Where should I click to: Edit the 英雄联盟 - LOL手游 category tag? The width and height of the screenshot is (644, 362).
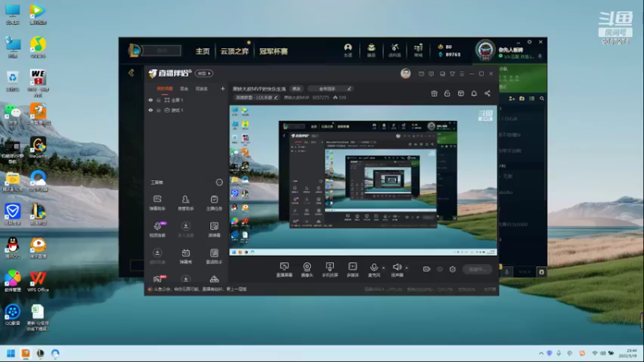256,97
